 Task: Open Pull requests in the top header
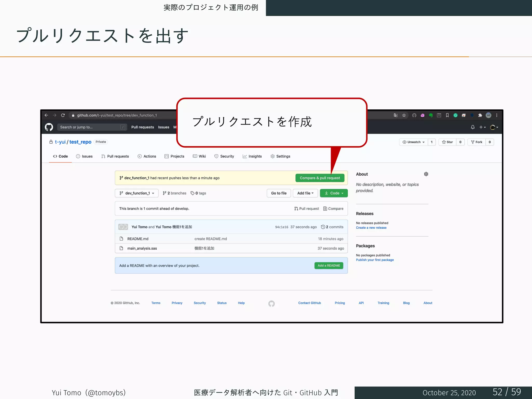click(143, 127)
